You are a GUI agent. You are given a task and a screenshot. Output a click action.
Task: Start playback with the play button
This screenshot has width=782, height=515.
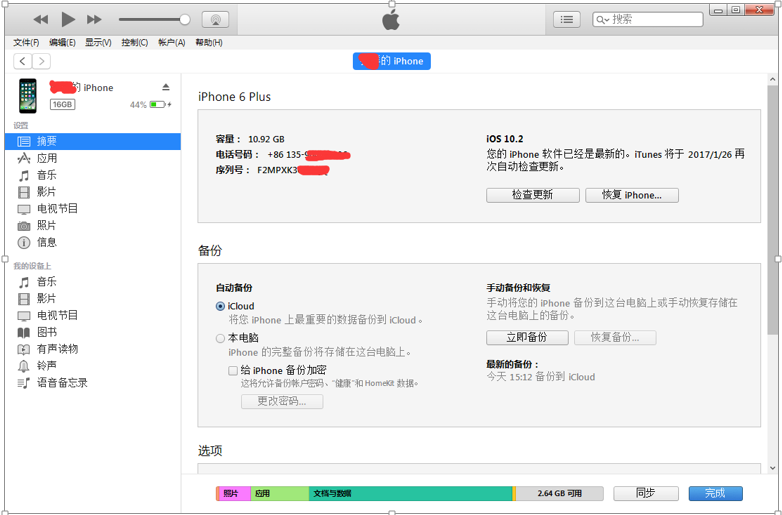(68, 19)
